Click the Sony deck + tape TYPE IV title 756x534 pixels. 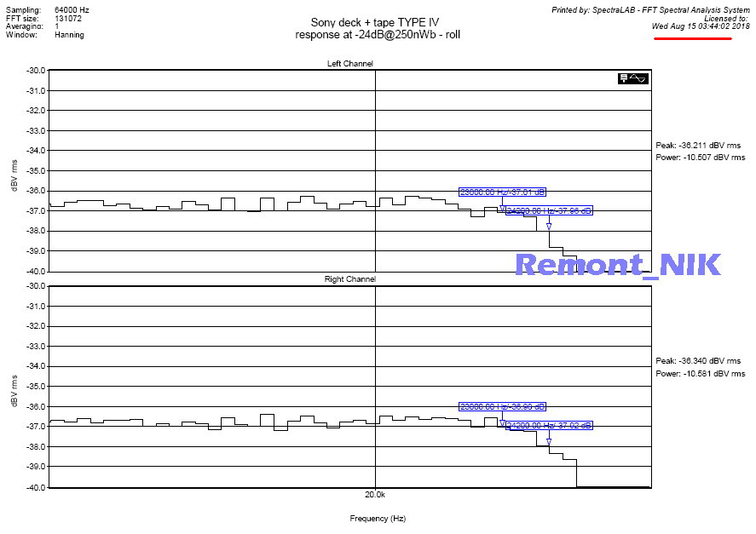tap(378, 23)
